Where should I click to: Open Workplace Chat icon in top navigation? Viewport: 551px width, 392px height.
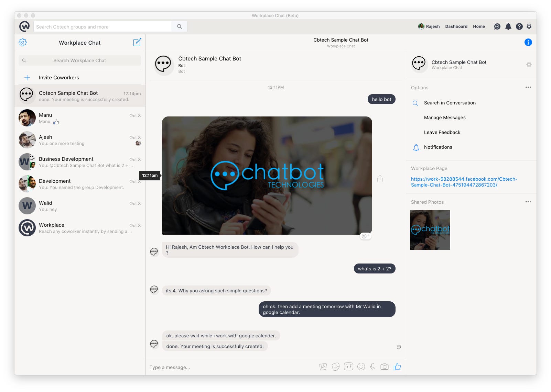[x=497, y=26]
